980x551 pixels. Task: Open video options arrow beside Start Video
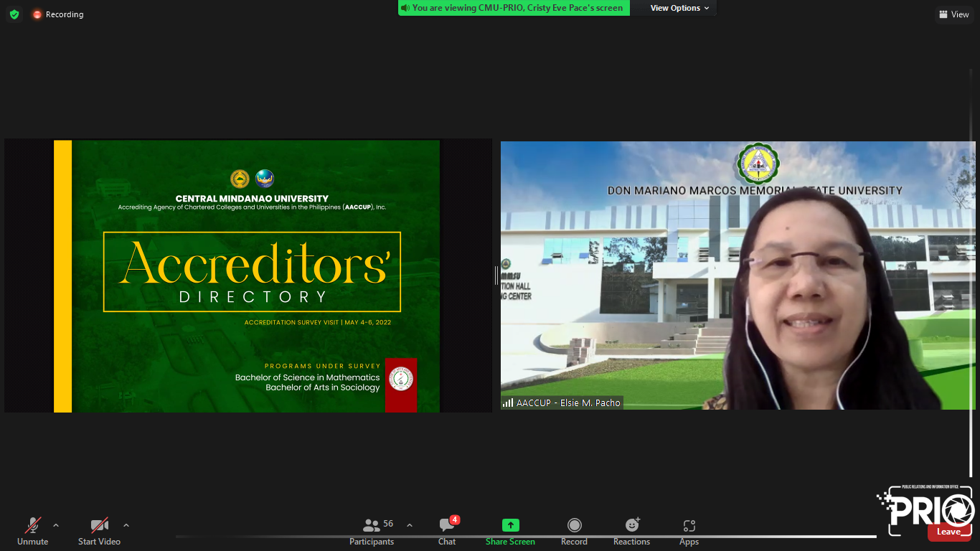[126, 525]
